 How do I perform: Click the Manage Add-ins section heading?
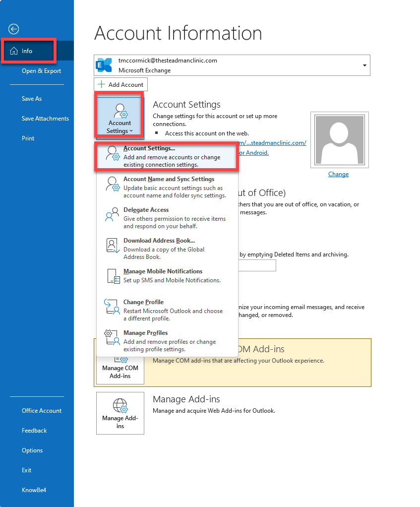(186, 399)
